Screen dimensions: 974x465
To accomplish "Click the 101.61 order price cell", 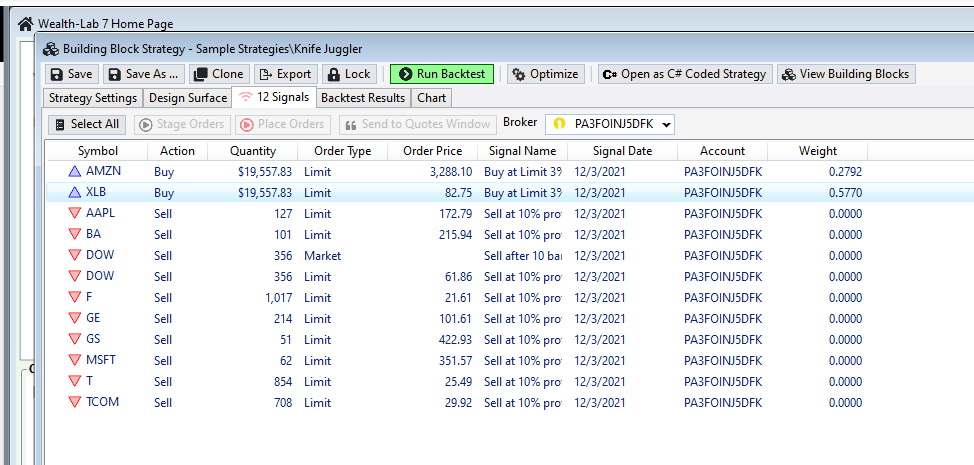I will pos(455,318).
